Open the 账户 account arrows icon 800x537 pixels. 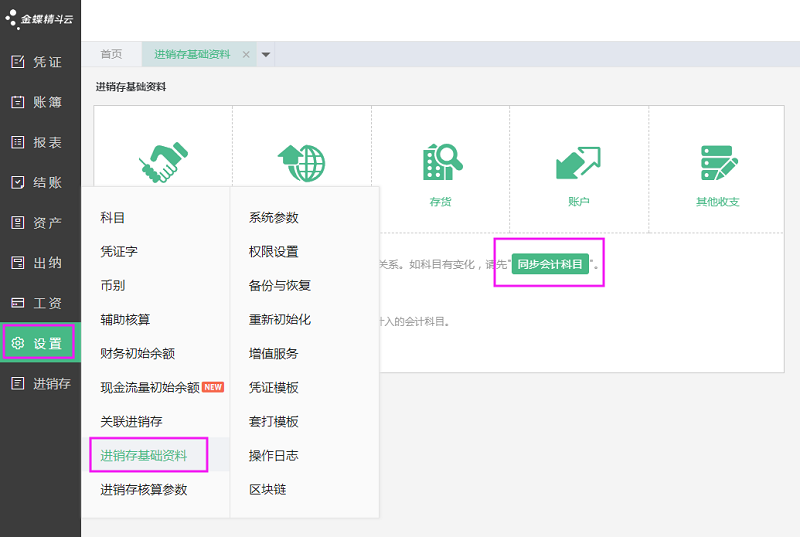pyautogui.click(x=578, y=163)
